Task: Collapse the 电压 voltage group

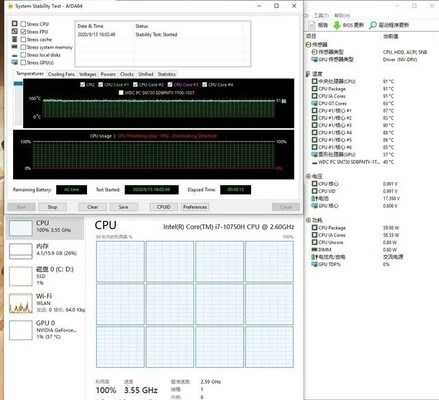Action: 308,176
